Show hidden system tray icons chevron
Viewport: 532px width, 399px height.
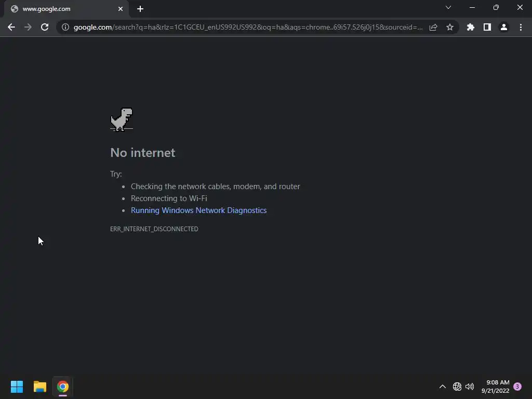click(443, 387)
